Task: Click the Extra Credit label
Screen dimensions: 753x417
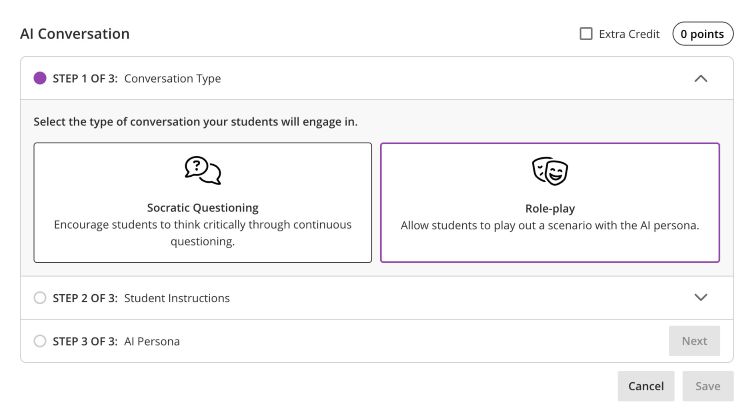Action: [629, 34]
